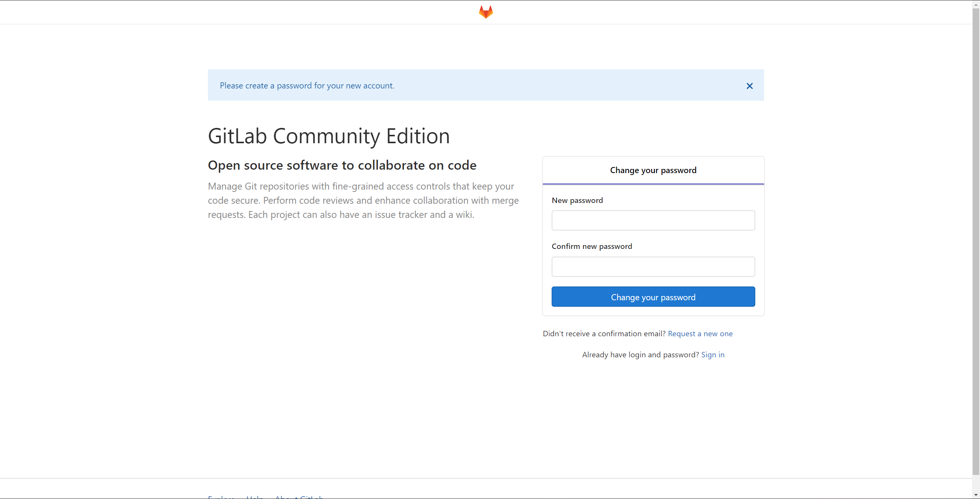Click the scrollbar down arrow
This screenshot has width=980, height=499.
tap(976, 495)
